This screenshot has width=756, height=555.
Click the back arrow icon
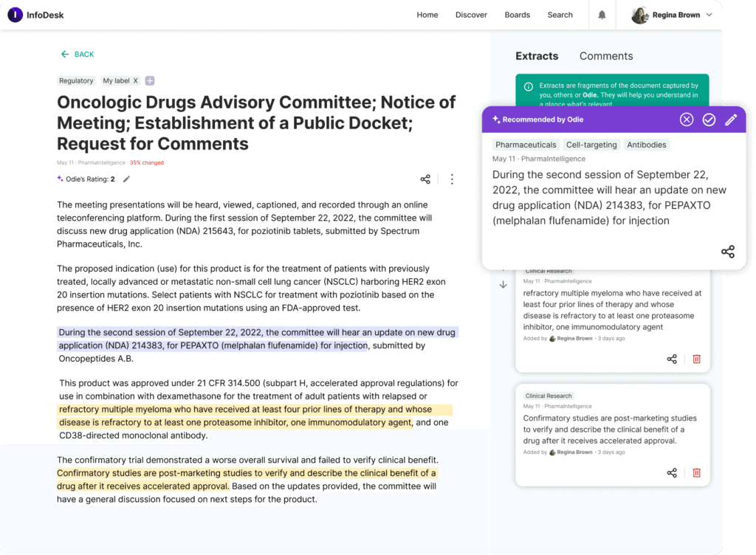[x=65, y=55]
